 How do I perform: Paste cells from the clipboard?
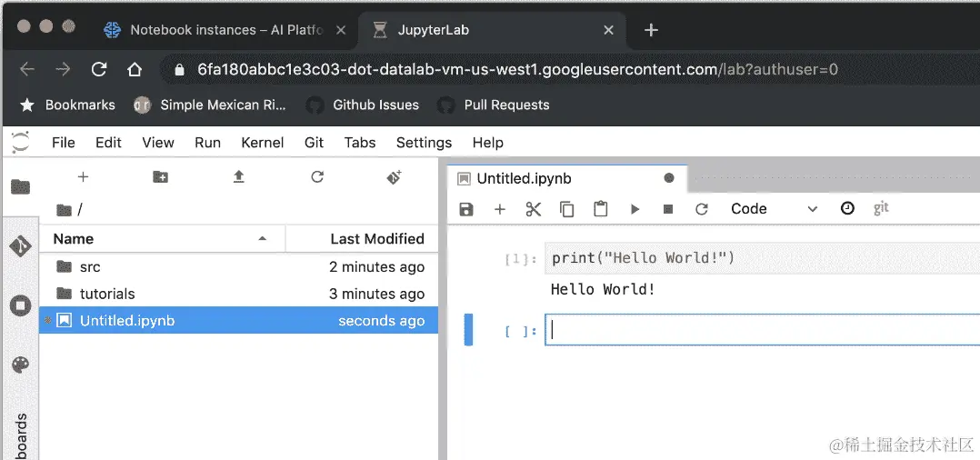tap(601, 209)
